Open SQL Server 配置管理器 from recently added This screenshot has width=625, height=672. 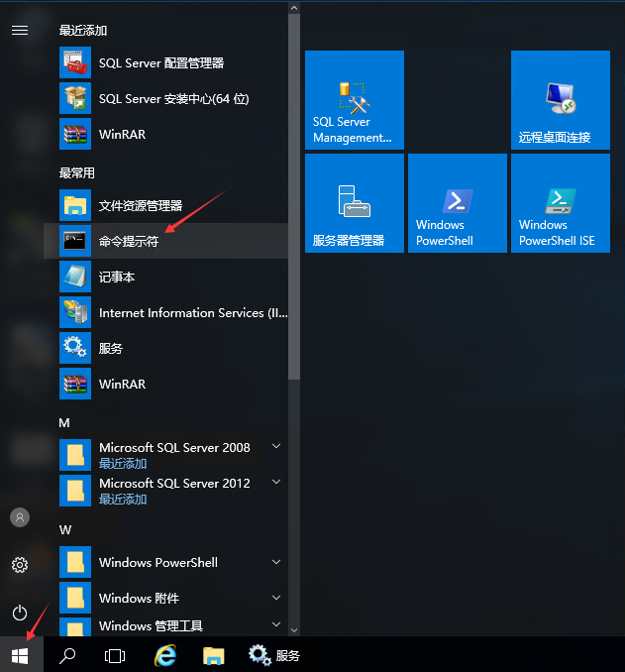coord(160,63)
